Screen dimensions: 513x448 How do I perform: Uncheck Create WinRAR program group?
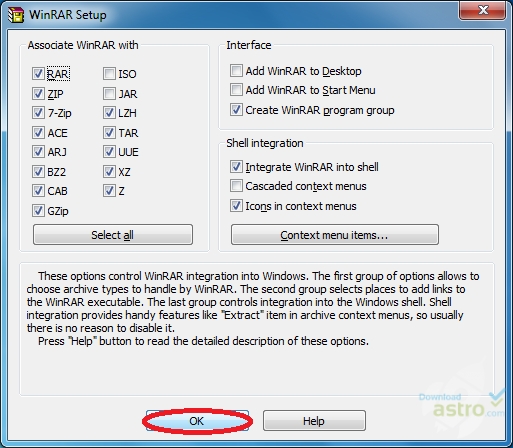(236, 110)
